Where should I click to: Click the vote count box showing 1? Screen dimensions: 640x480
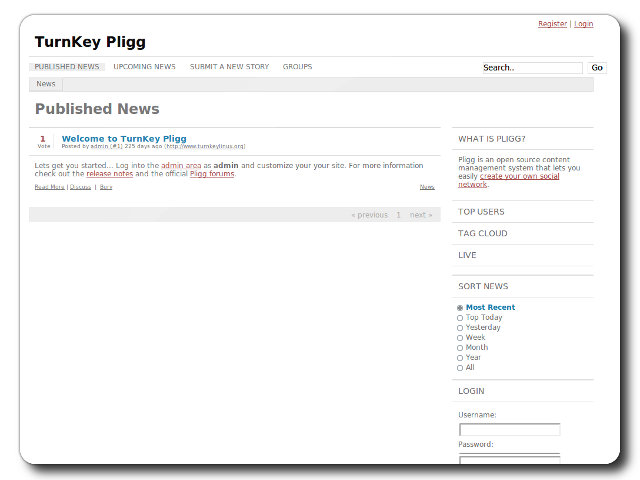[x=43, y=141]
